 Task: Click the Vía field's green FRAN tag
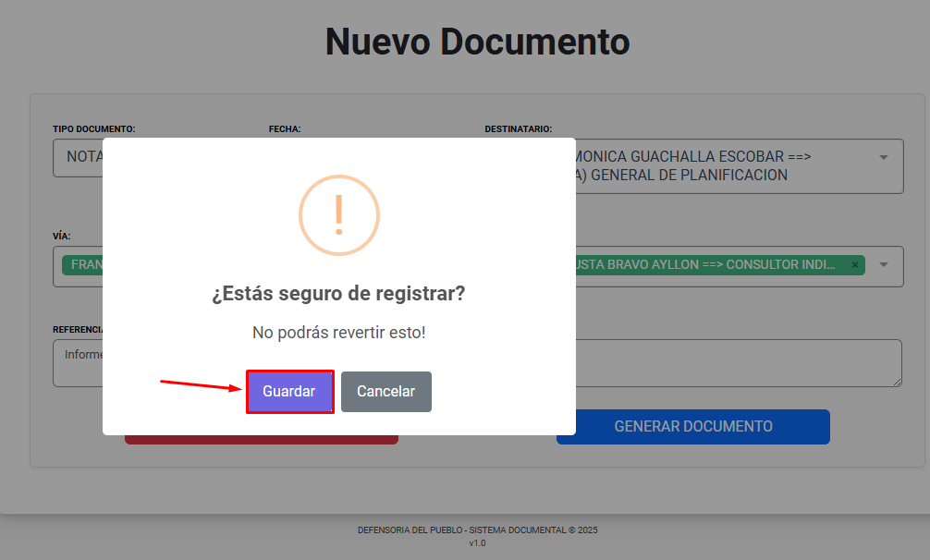83,265
